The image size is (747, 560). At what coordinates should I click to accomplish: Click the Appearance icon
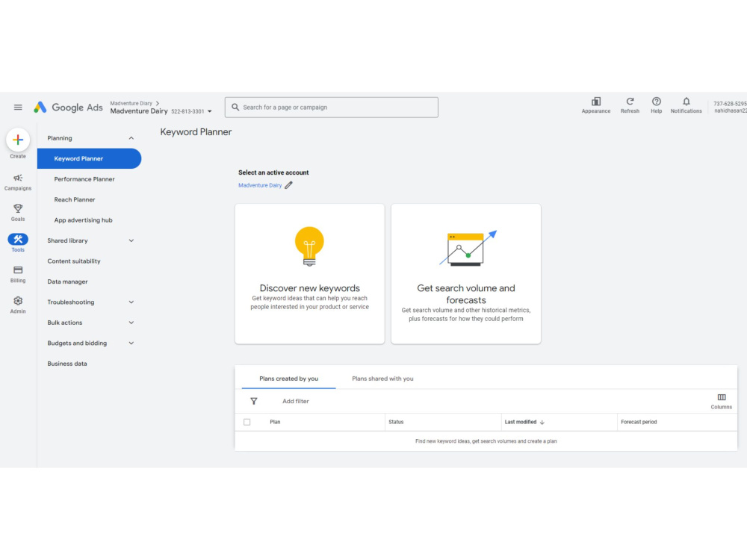pyautogui.click(x=595, y=102)
